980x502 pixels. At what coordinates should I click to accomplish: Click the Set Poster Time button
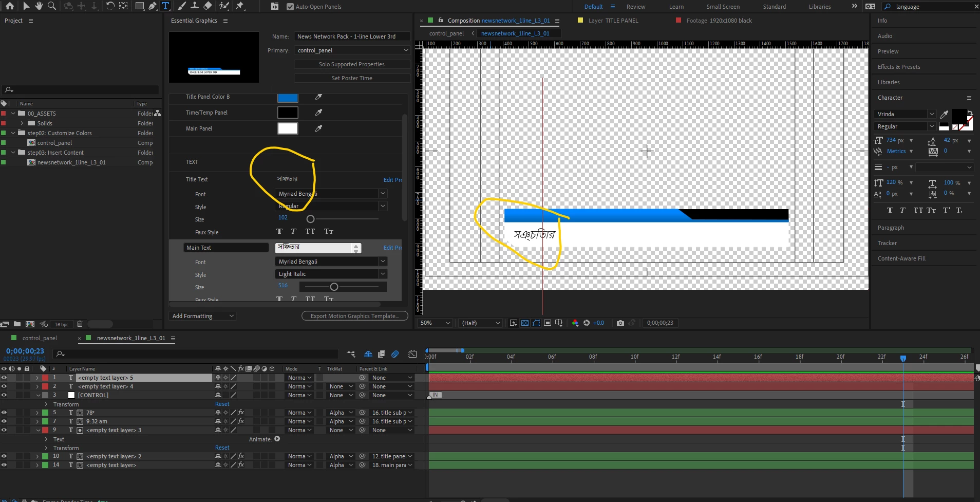352,78
